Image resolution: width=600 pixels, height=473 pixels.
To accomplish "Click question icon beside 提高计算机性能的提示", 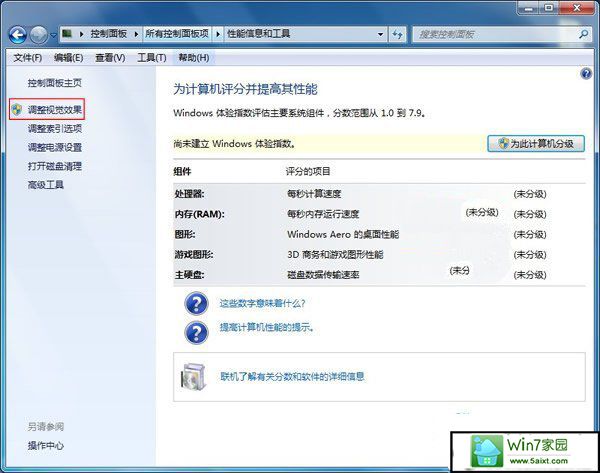I will [196, 332].
